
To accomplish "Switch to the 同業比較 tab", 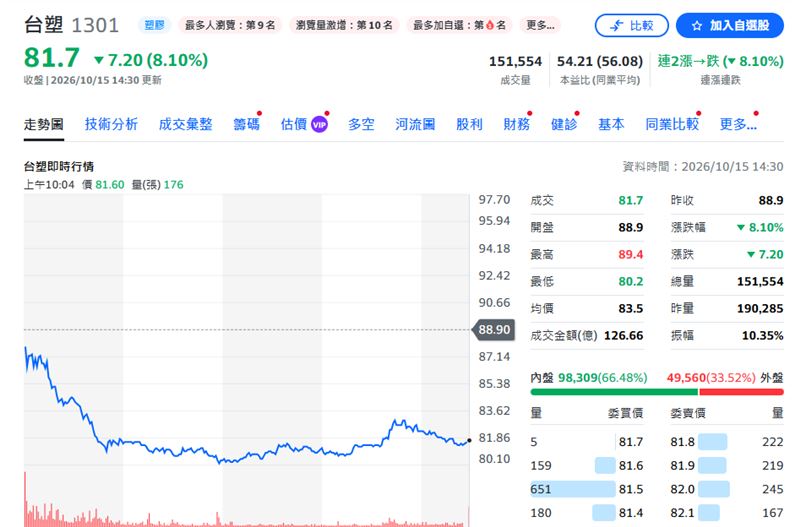I will (x=672, y=124).
